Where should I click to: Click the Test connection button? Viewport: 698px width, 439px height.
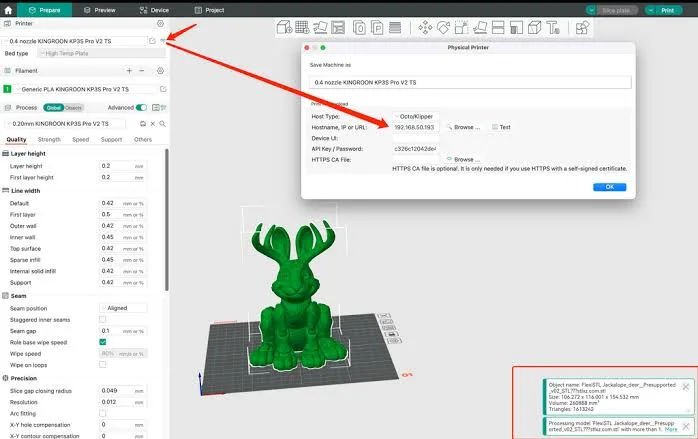pyautogui.click(x=501, y=128)
